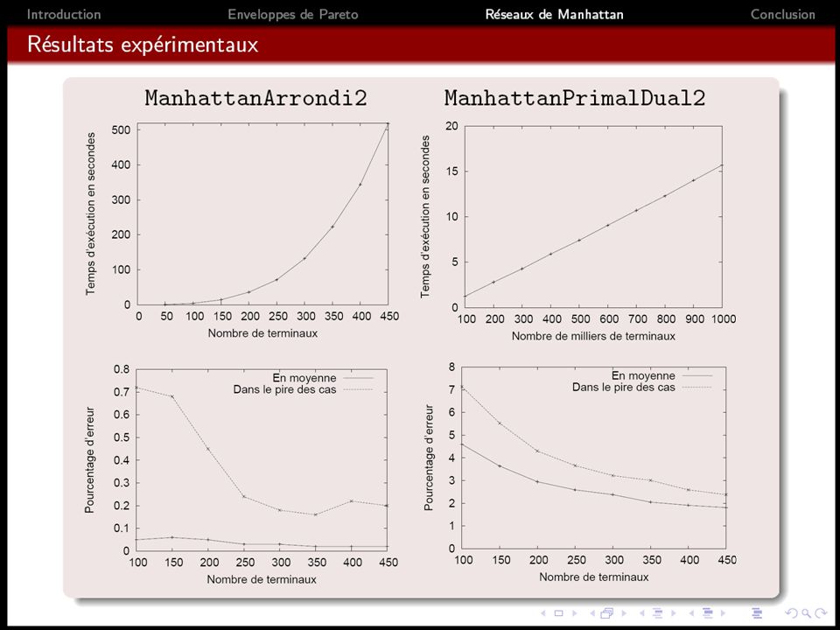Navigate to the Conclusion section
Screen dimensions: 840x630
pos(782,15)
